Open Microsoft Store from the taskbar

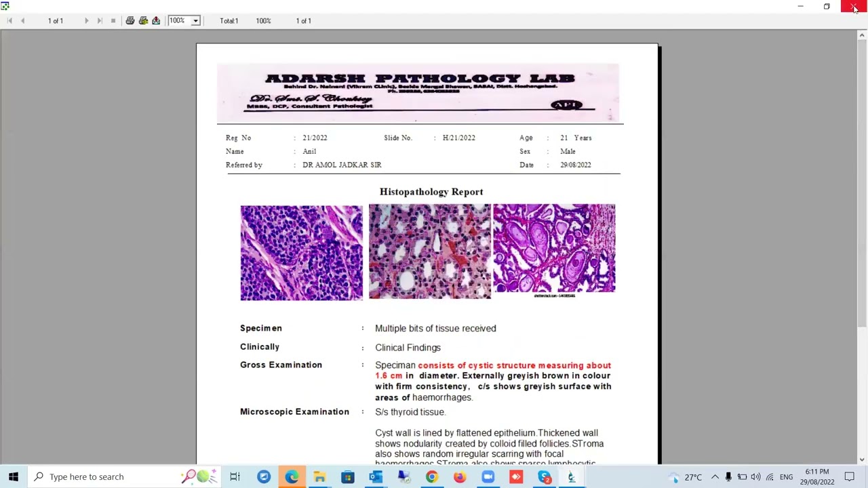pos(347,476)
